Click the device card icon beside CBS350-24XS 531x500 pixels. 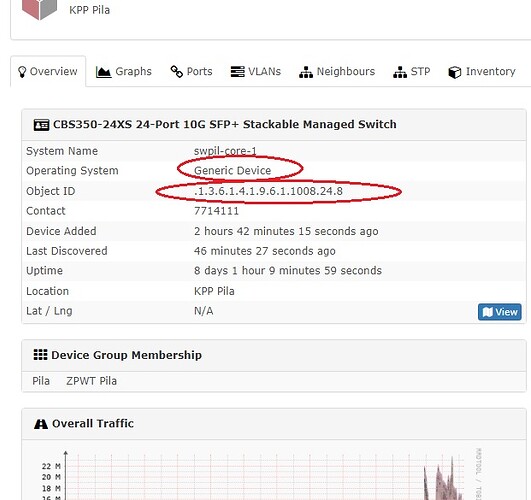[41, 125]
